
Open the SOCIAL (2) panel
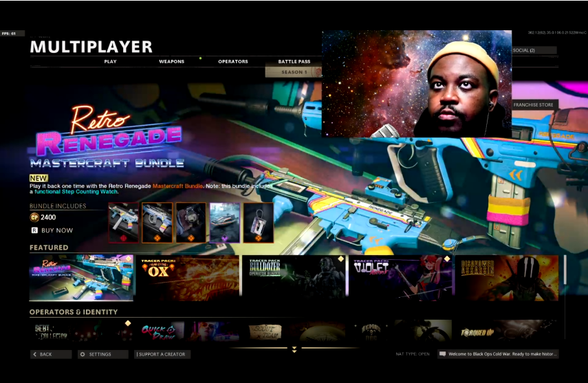pos(534,50)
